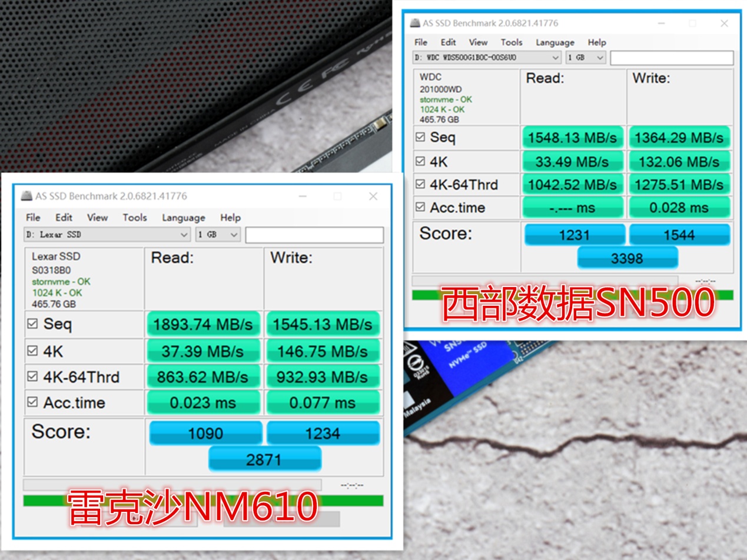Disable the 4K test on the WDC window
The height and width of the screenshot is (560, 747).
pyautogui.click(x=421, y=161)
